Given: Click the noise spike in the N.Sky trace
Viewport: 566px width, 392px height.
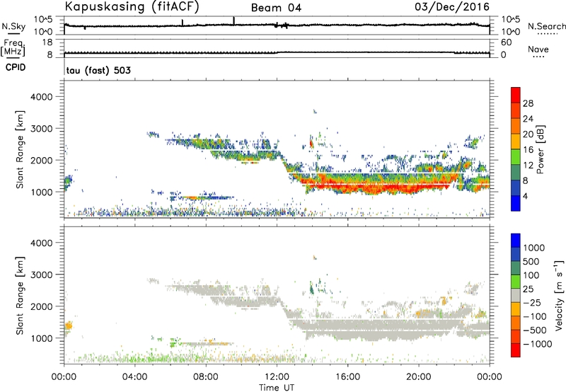Looking at the screenshot, I should click(x=234, y=21).
